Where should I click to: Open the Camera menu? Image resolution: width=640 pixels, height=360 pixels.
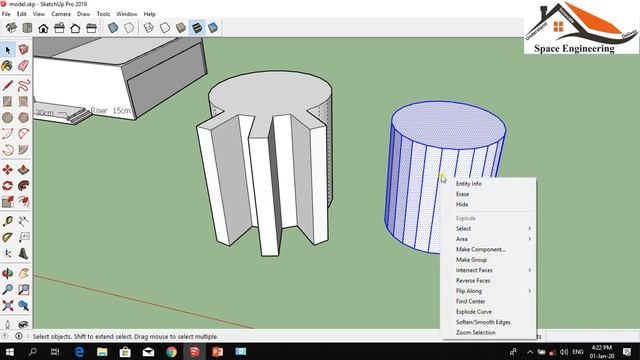tap(61, 14)
